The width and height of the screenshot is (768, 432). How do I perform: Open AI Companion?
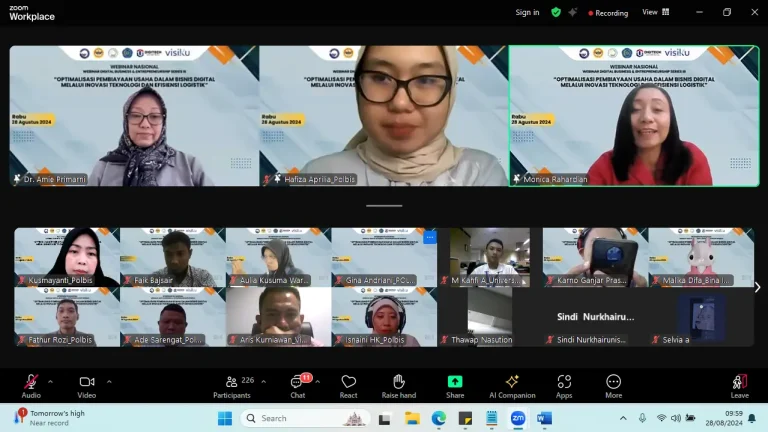pos(512,386)
